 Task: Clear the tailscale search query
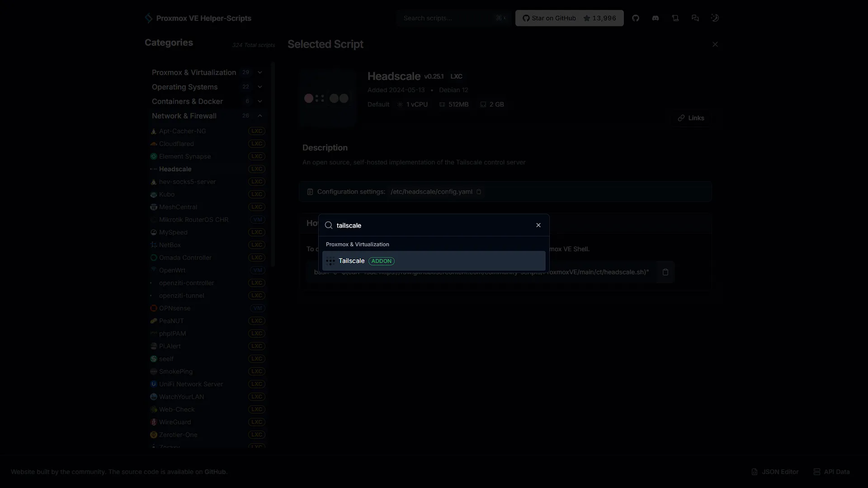(538, 225)
